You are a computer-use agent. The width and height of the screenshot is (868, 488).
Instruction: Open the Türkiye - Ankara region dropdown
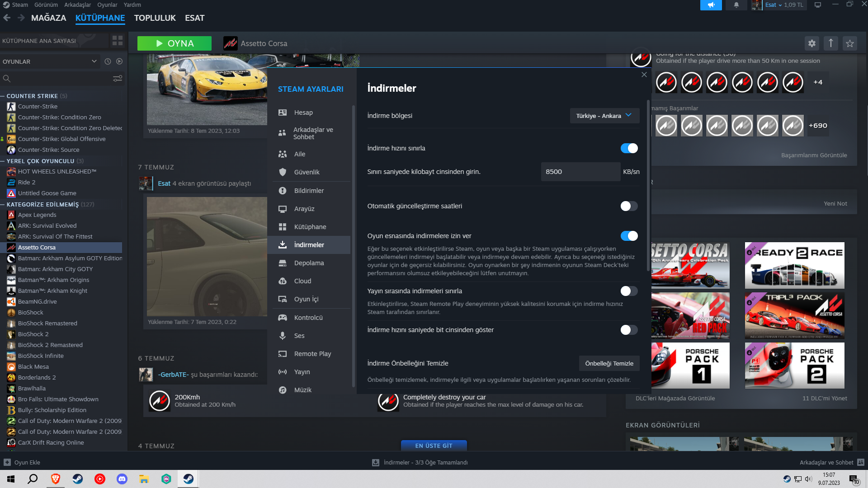click(604, 116)
